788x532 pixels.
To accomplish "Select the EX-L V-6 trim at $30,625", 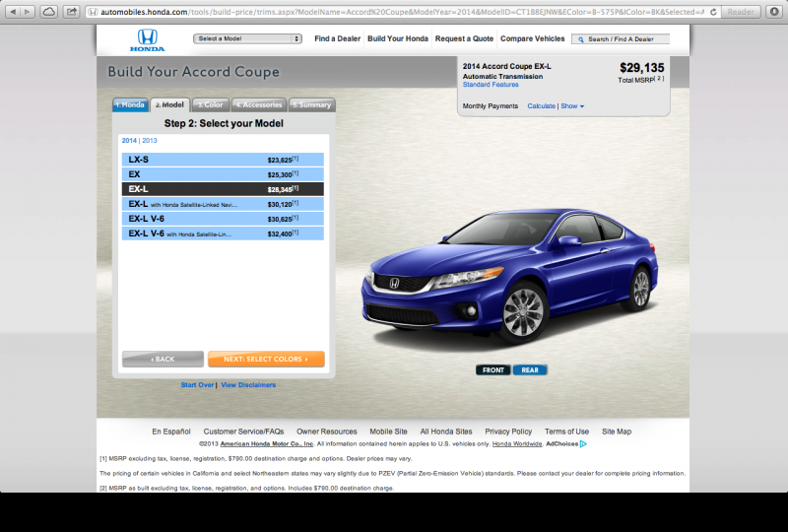I will tap(223, 219).
